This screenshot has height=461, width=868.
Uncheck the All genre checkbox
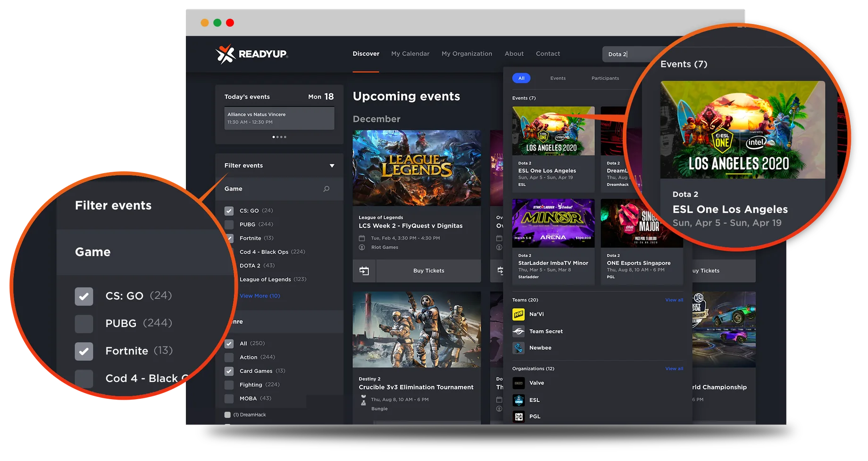pos(229,344)
